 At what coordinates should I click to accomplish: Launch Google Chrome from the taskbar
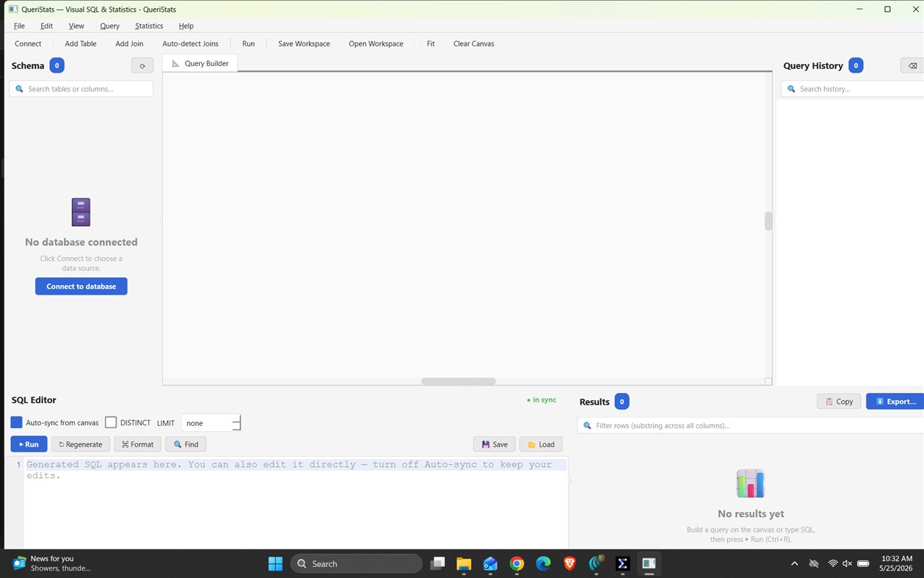point(517,563)
